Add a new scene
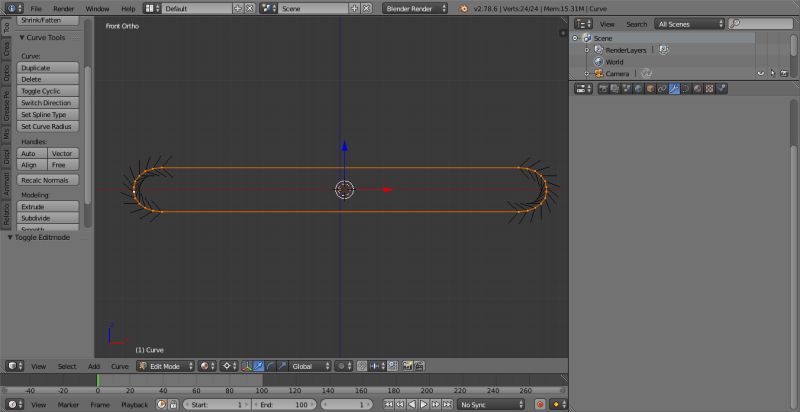The image size is (800, 412). [355, 9]
